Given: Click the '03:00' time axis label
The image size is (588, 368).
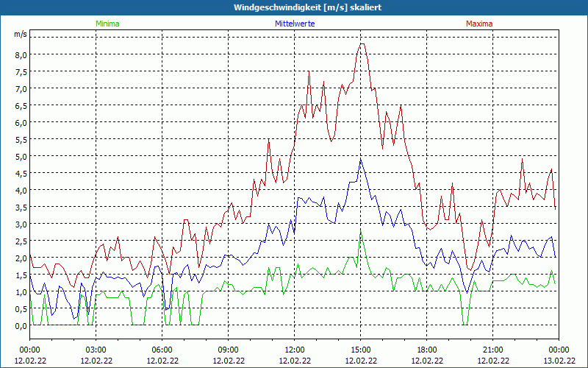Looking at the screenshot, I should [x=96, y=350].
